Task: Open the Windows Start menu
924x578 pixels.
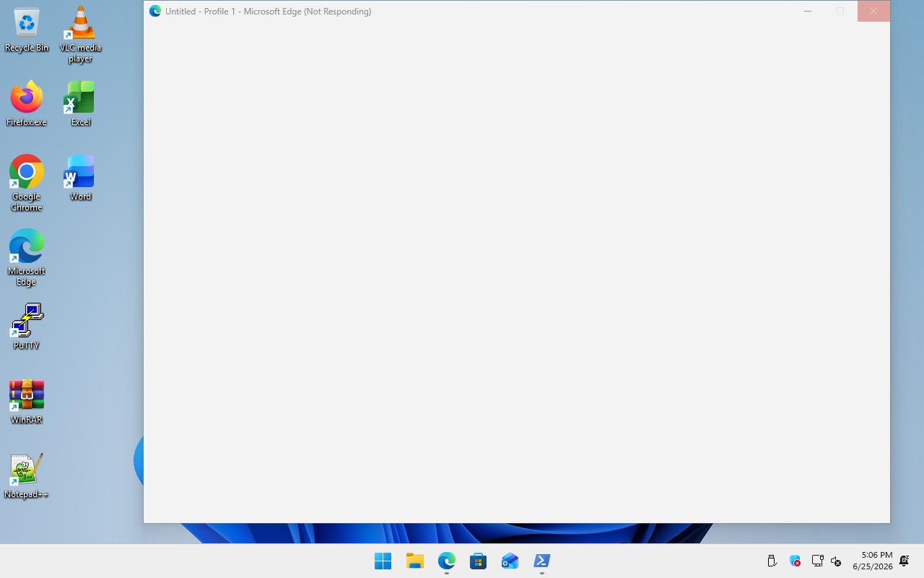Action: [x=383, y=561]
